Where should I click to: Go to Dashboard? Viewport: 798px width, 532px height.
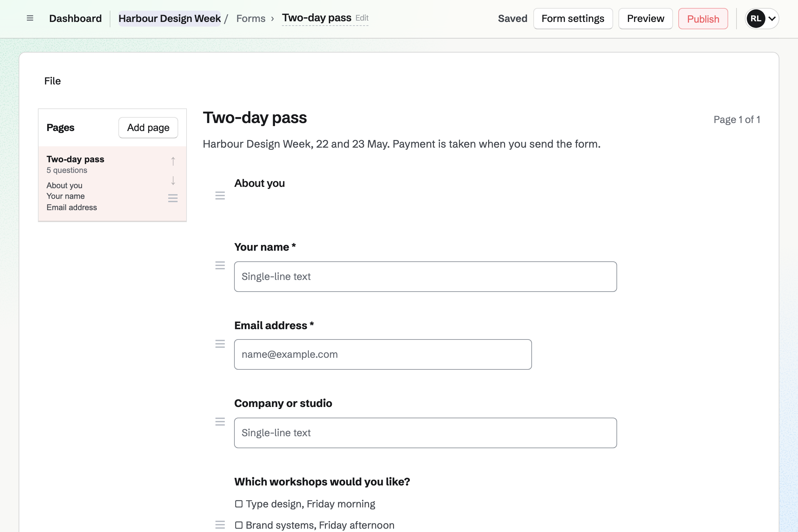point(75,18)
